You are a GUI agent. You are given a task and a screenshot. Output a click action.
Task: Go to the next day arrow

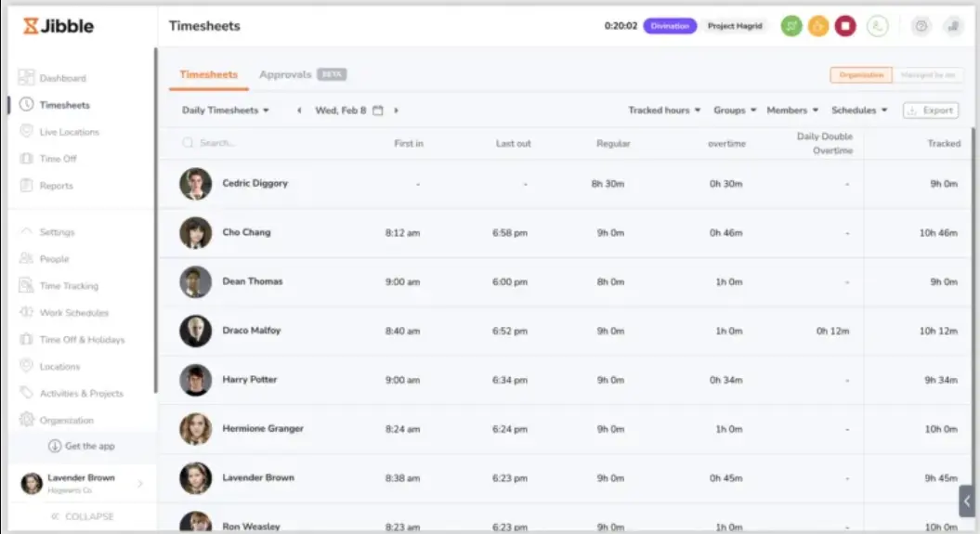(x=397, y=111)
